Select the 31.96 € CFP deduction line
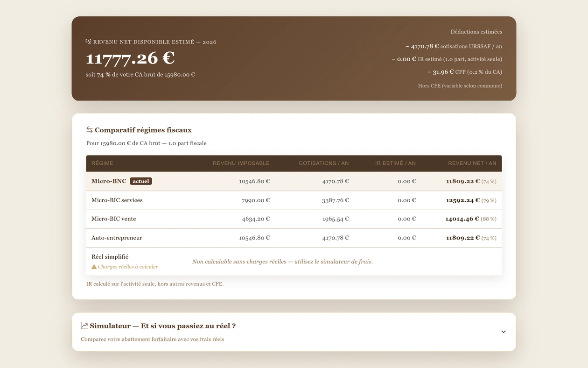This screenshot has width=588, height=368. [464, 72]
